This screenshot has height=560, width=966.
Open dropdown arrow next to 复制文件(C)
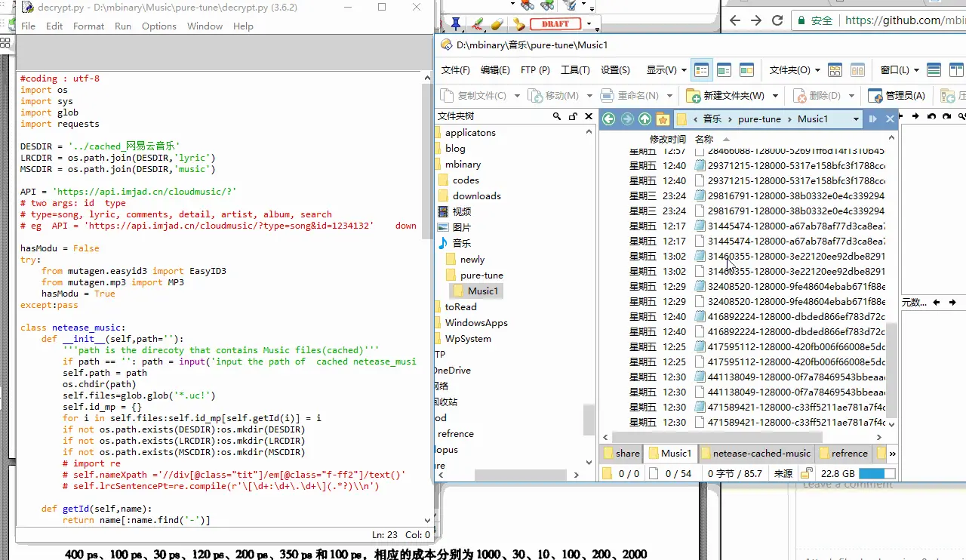pos(517,96)
